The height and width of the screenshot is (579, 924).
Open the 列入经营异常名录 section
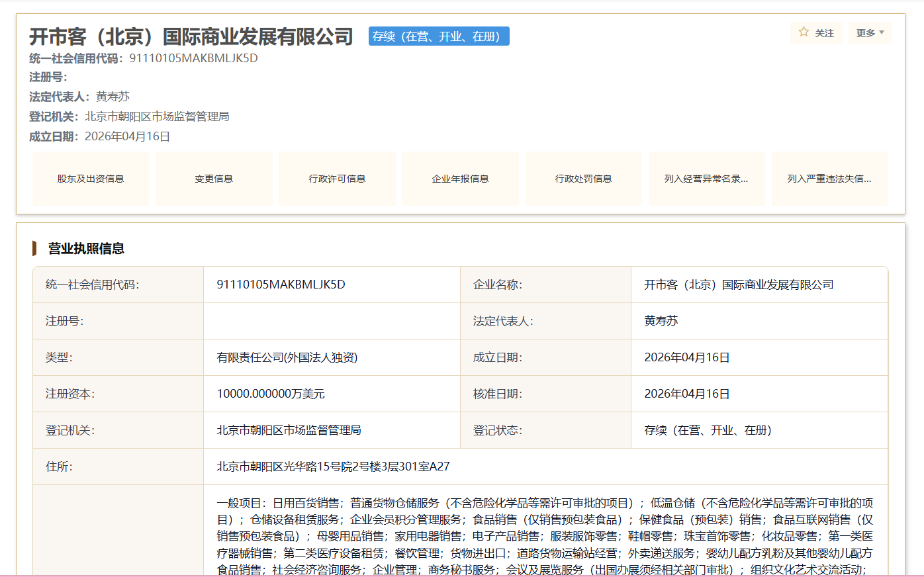click(706, 178)
